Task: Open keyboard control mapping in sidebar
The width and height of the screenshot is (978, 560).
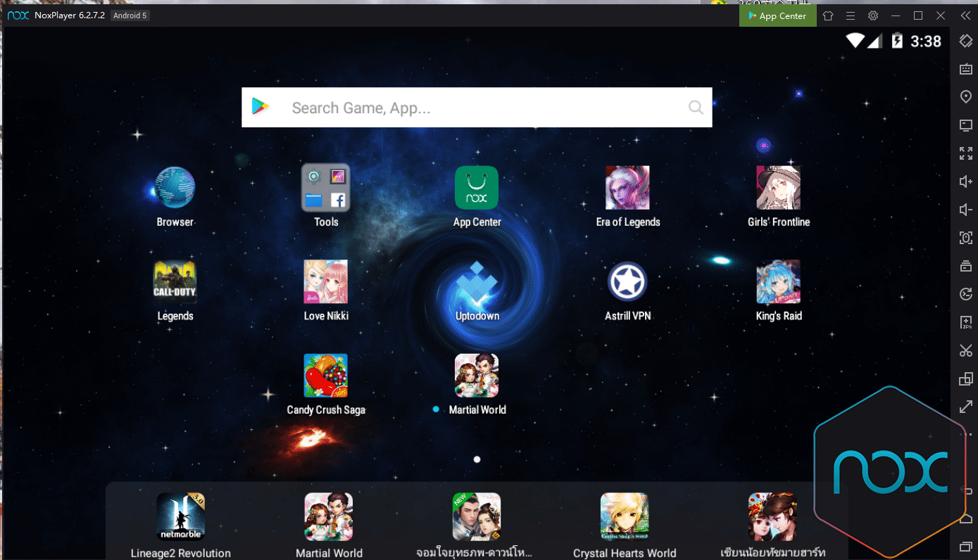Action: pos(966,69)
